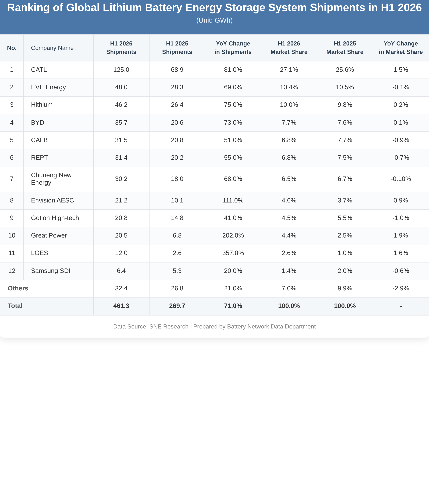Select CATL's 125.0 shipments value
The height and width of the screenshot is (504, 429).
(121, 70)
